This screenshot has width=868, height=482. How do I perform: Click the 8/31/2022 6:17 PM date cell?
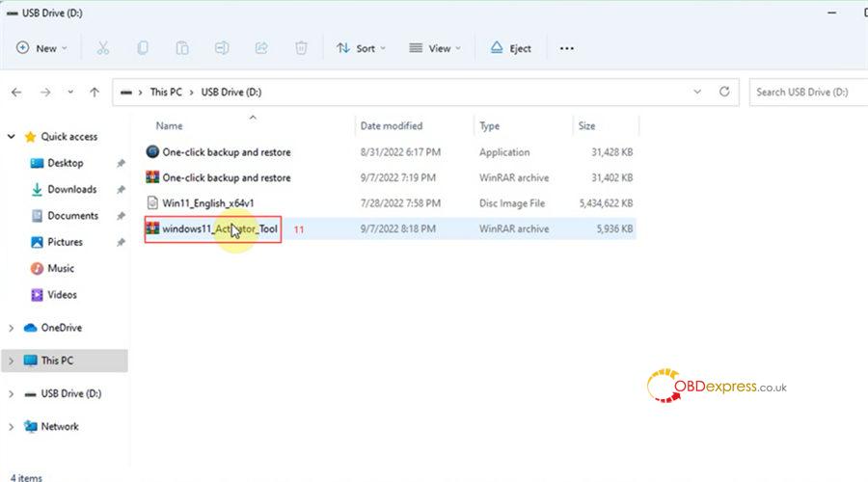click(400, 151)
